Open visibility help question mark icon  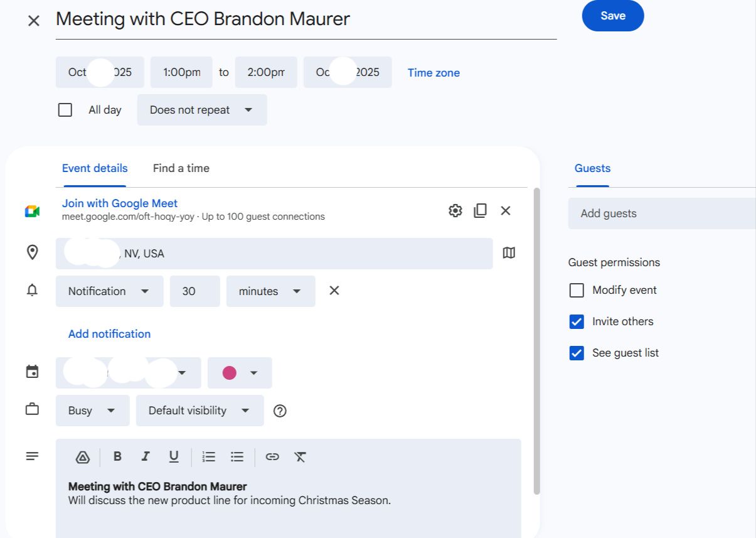pos(280,411)
